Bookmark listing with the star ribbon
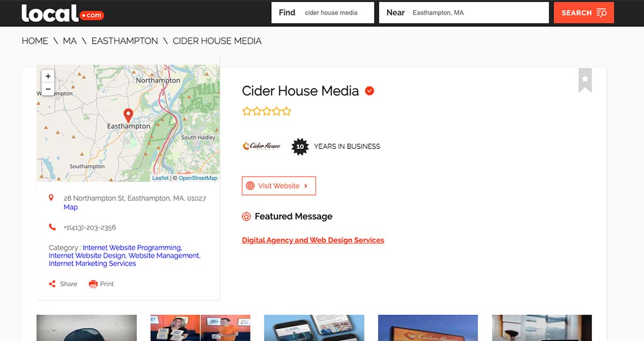644x341 pixels. click(x=585, y=80)
